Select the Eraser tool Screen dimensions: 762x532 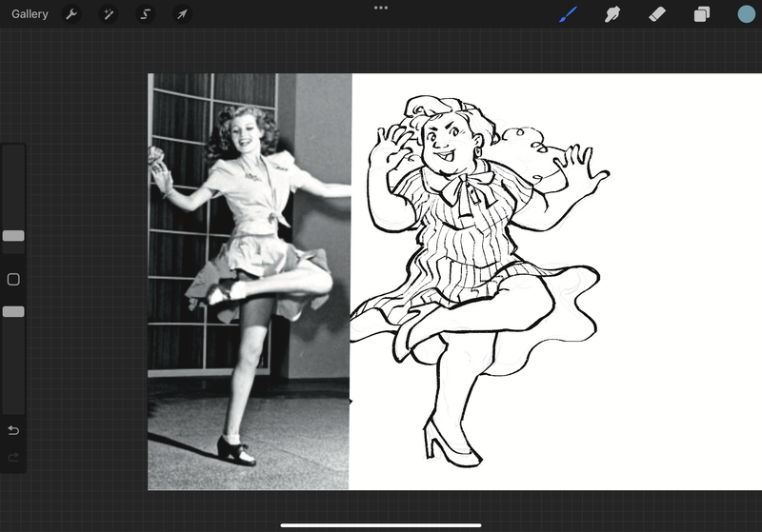657,14
